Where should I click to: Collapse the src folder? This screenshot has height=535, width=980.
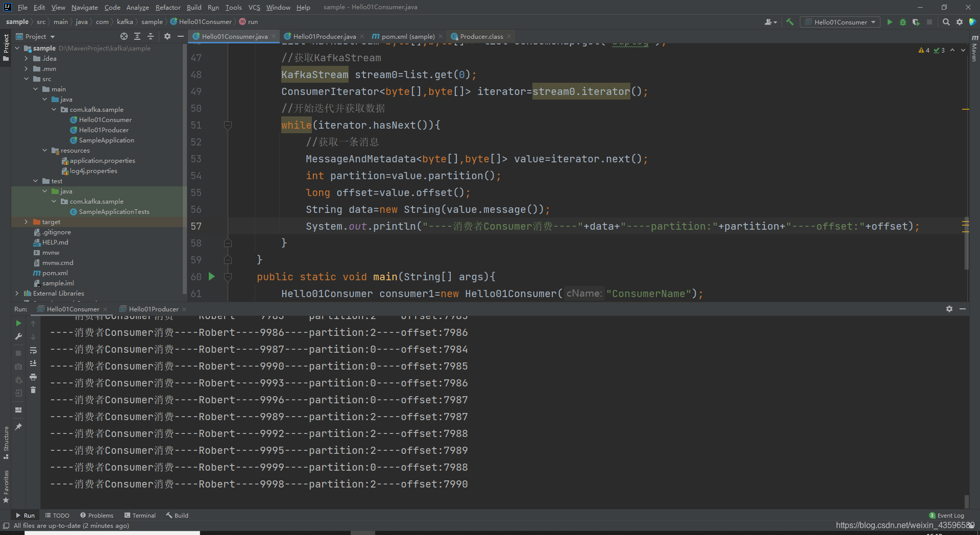(26, 79)
